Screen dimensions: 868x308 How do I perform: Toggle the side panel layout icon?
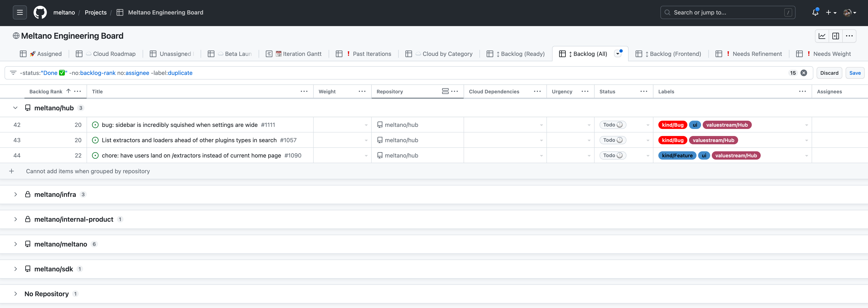tap(836, 36)
